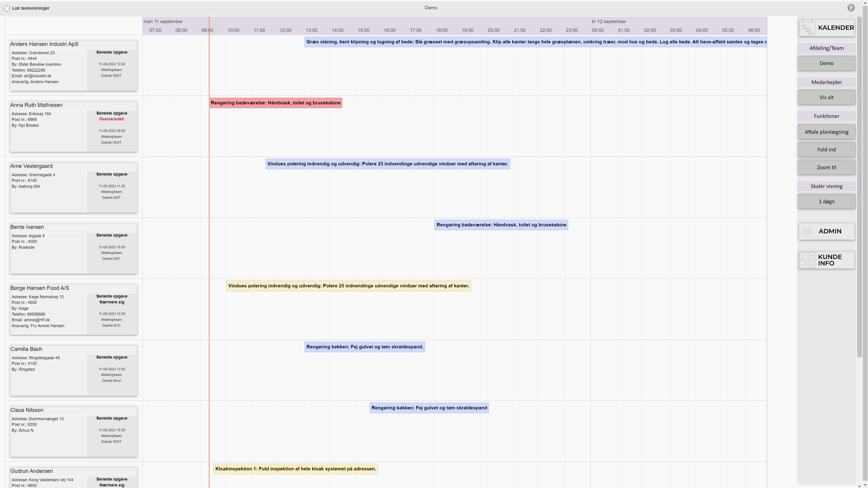The width and height of the screenshot is (868, 488).
Task: Click Adresse: Kong Valdemars Vej 144 text
Action: 42,480
